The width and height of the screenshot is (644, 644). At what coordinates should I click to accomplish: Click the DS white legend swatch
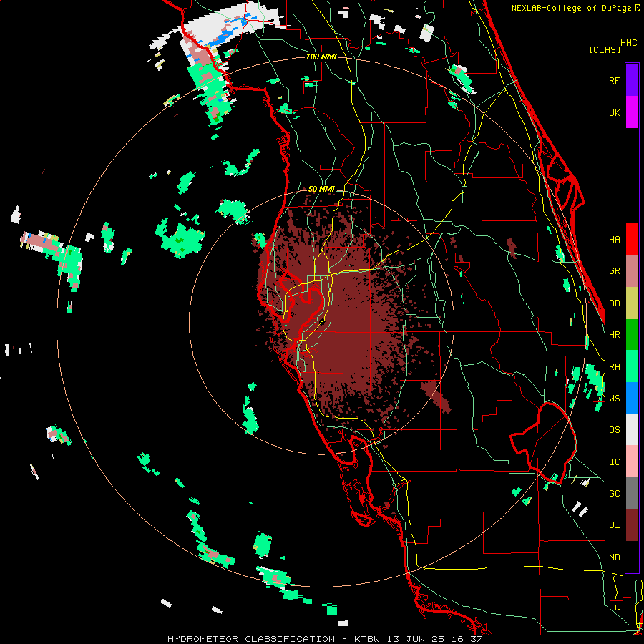pyautogui.click(x=632, y=429)
